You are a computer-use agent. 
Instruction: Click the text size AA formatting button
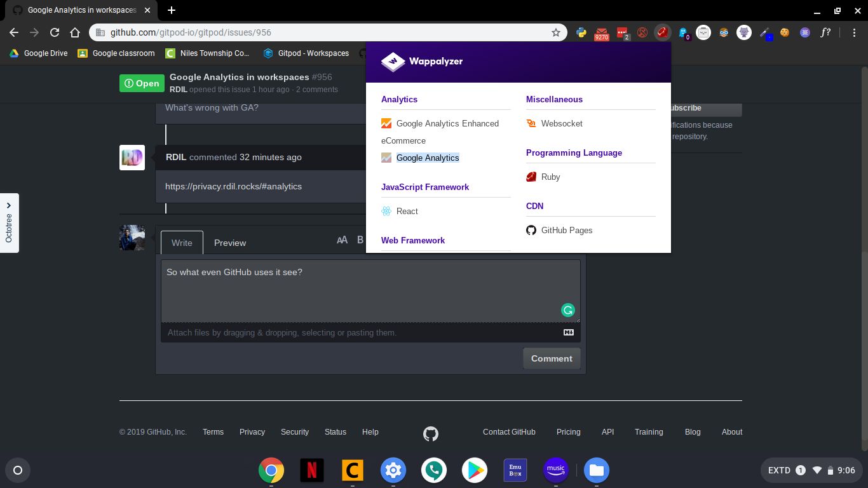(342, 240)
